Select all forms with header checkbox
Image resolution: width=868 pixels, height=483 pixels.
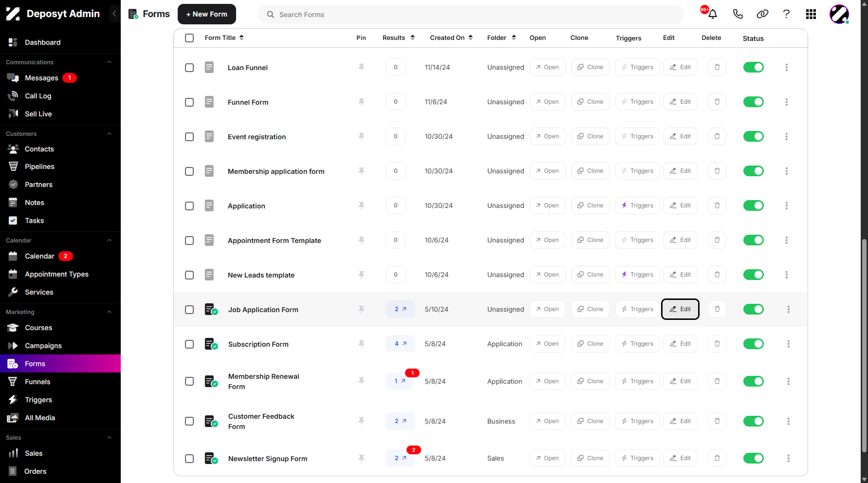[x=189, y=38]
